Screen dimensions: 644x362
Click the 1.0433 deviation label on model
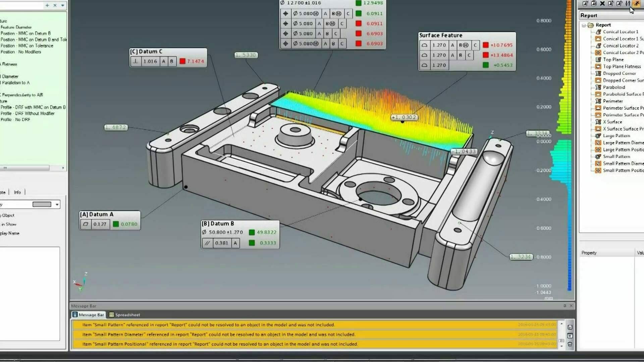click(464, 152)
